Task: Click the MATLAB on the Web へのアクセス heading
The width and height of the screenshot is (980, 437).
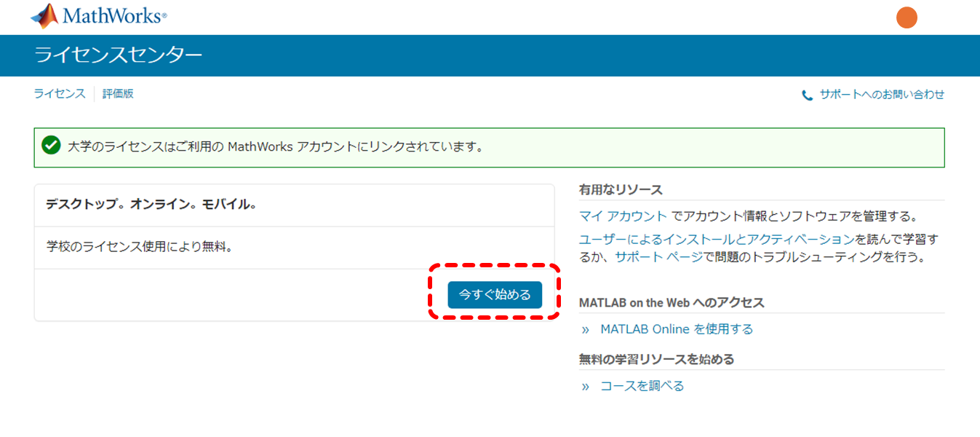Action: pos(672,303)
